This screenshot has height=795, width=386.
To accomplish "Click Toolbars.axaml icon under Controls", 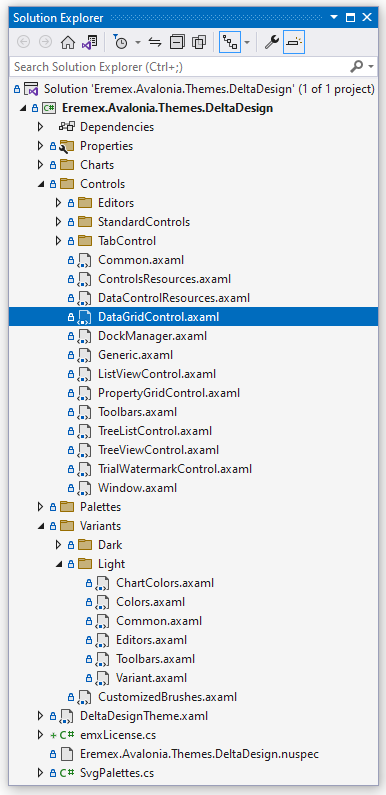I will point(85,413).
